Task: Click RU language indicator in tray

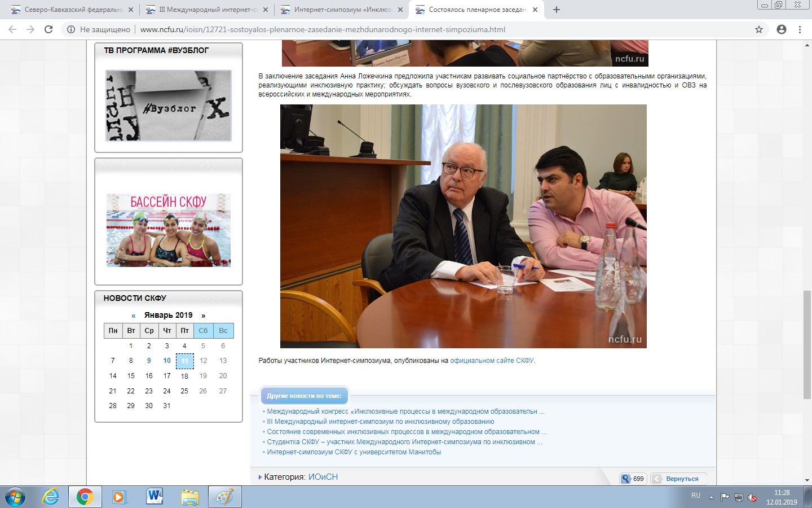Action: [x=696, y=496]
